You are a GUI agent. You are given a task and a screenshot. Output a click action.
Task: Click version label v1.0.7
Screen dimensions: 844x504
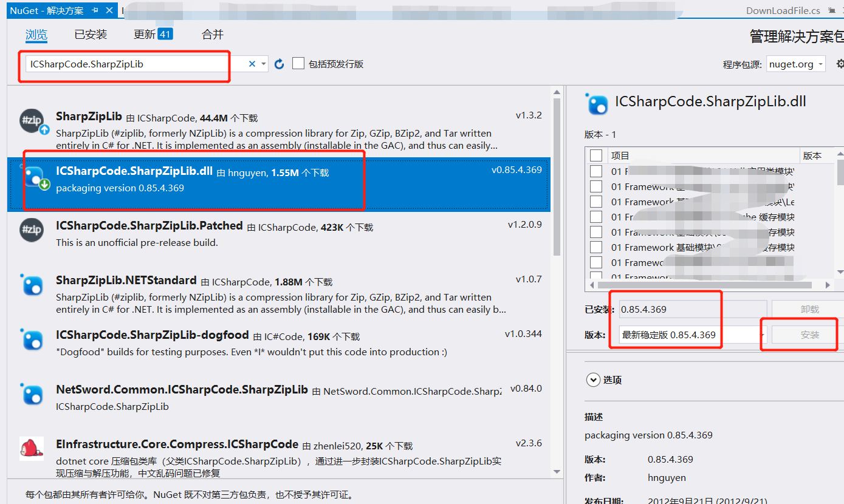pos(529,279)
